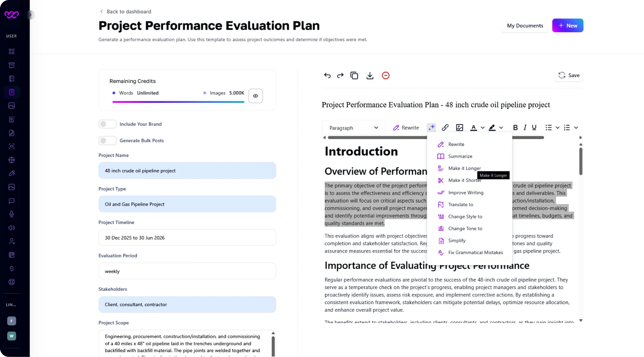
Task: Click the Project Scope textarea scrollbar
Action: (x=273, y=346)
